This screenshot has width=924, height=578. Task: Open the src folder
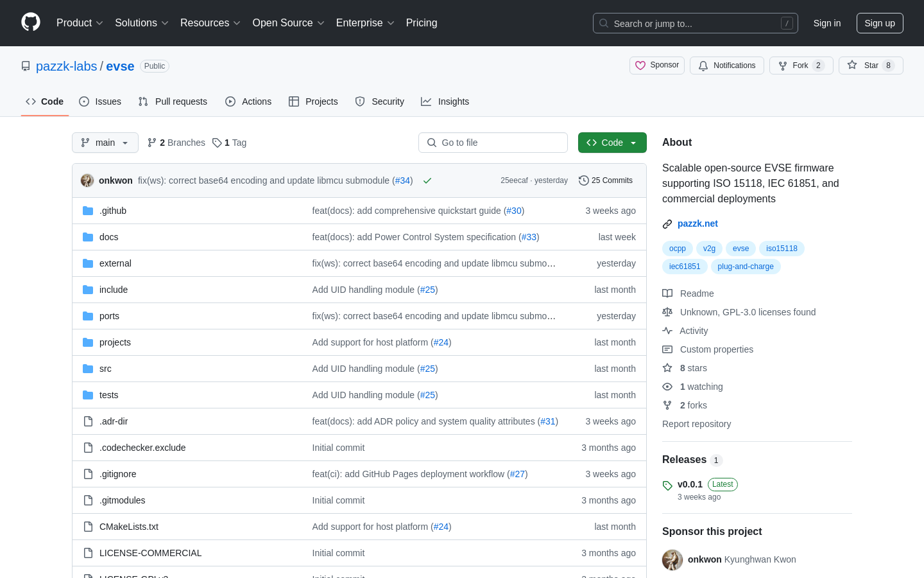pyautogui.click(x=105, y=369)
